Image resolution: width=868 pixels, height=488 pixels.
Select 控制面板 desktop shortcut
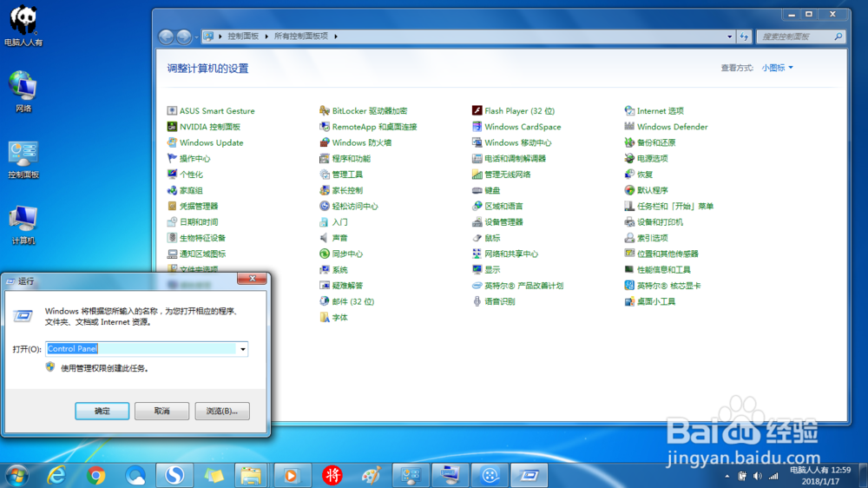(x=23, y=160)
